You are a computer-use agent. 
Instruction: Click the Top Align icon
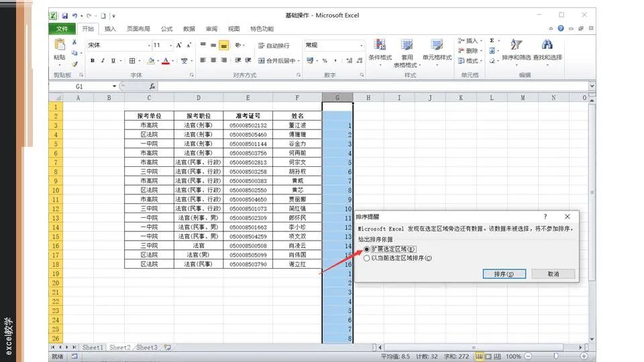point(203,45)
